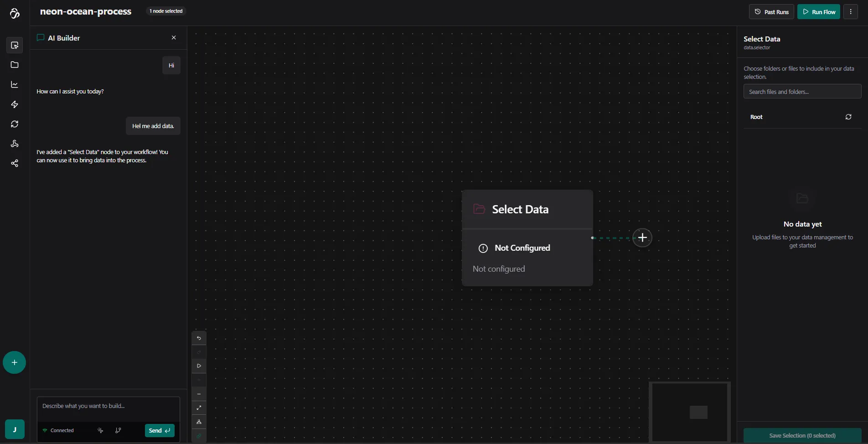Screen dimensions: 868x444
Task: Zoom out with minus canvas control
Action: (x=199, y=394)
